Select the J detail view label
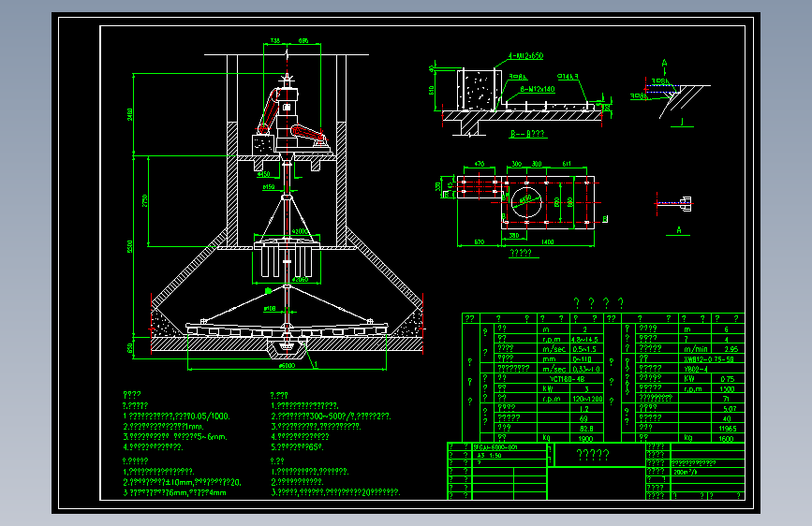 682,123
